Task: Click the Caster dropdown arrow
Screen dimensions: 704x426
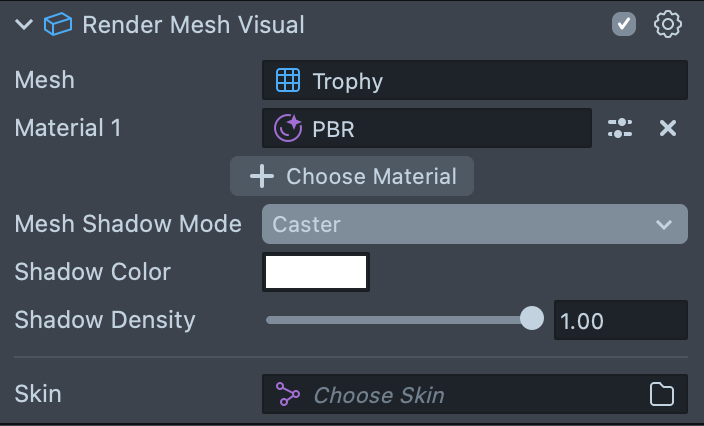Action: coord(664,225)
